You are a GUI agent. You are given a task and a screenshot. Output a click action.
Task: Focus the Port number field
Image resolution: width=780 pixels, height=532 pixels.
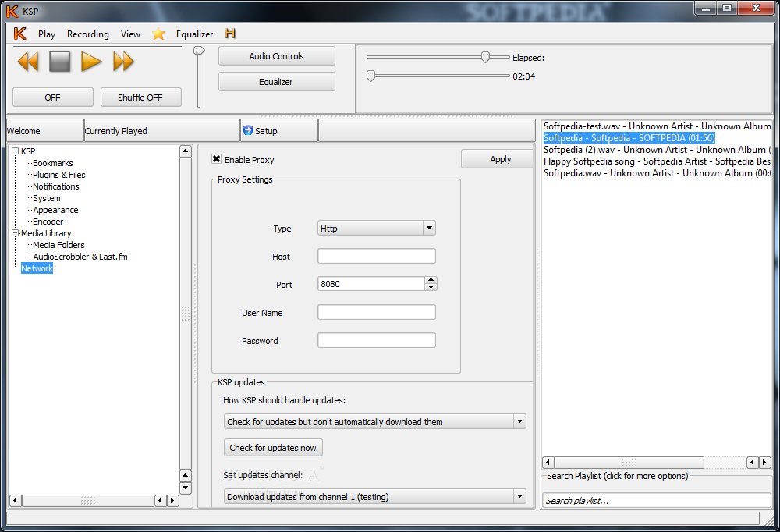click(371, 284)
